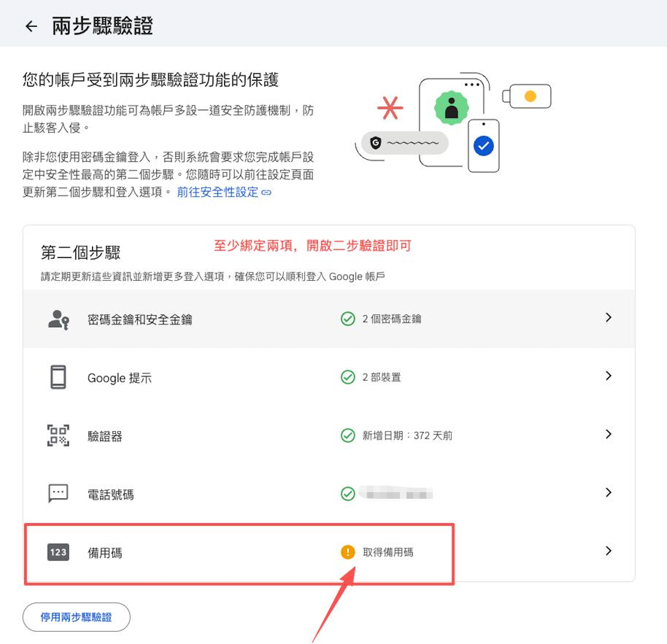Expand the Google 提示 row chevron
This screenshot has height=644, width=667.
609,376
